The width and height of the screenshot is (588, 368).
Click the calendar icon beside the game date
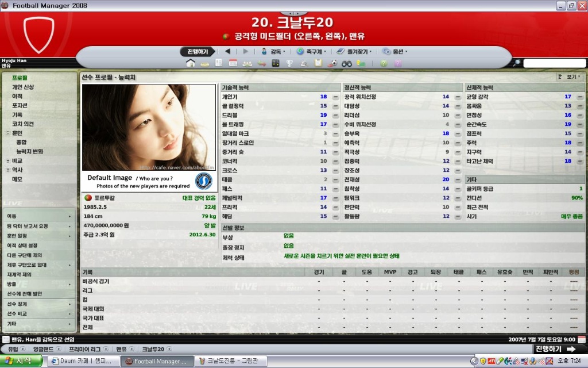pos(582,339)
